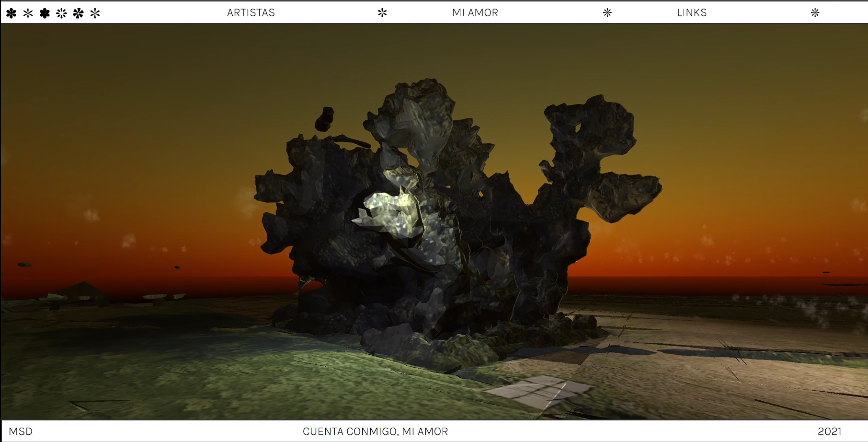Click the dotted teardrop-petal asterisk in the logo row
This screenshot has height=442, width=868.
tap(61, 13)
